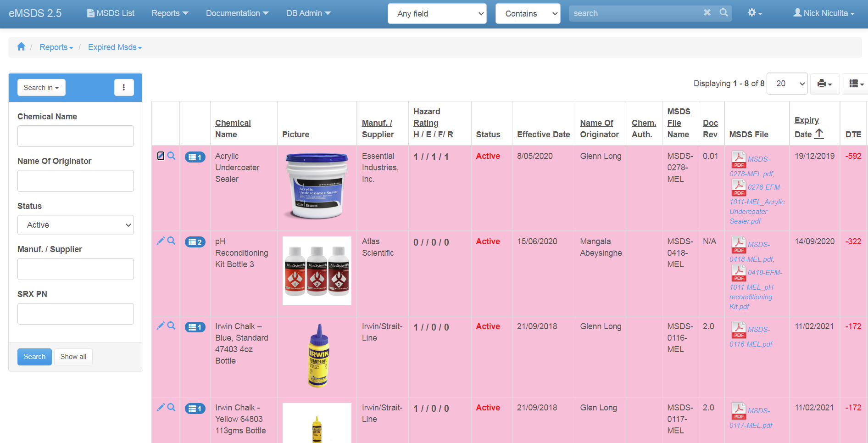Click the Chemical Name input field
This screenshot has width=868, height=443.
click(76, 136)
